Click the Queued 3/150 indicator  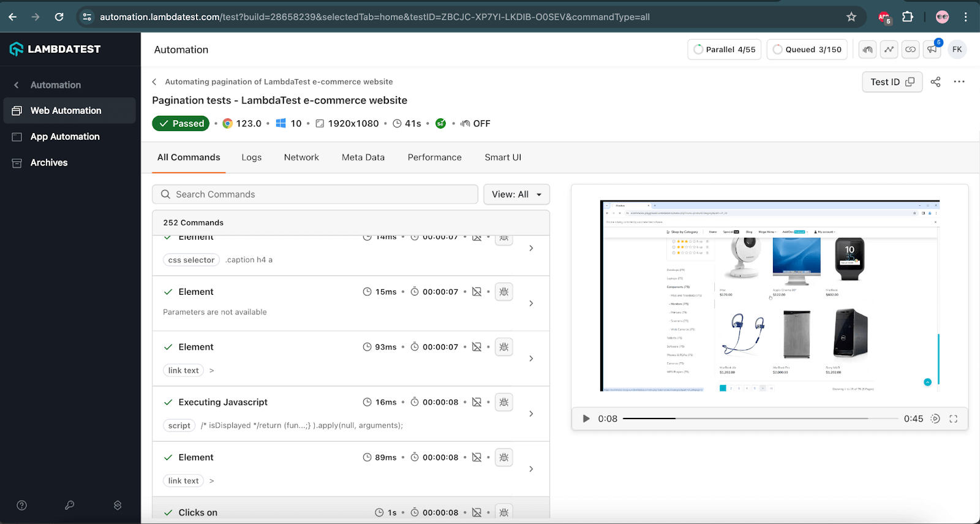[x=807, y=50]
